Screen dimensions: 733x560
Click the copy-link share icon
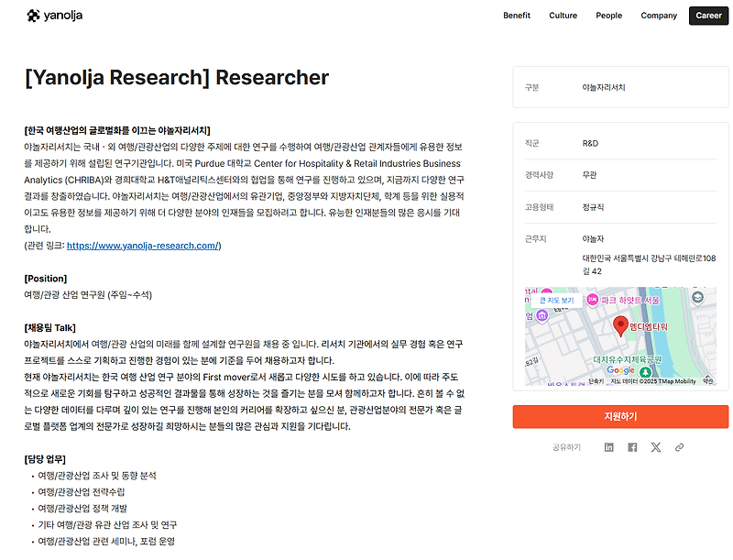coord(678,446)
